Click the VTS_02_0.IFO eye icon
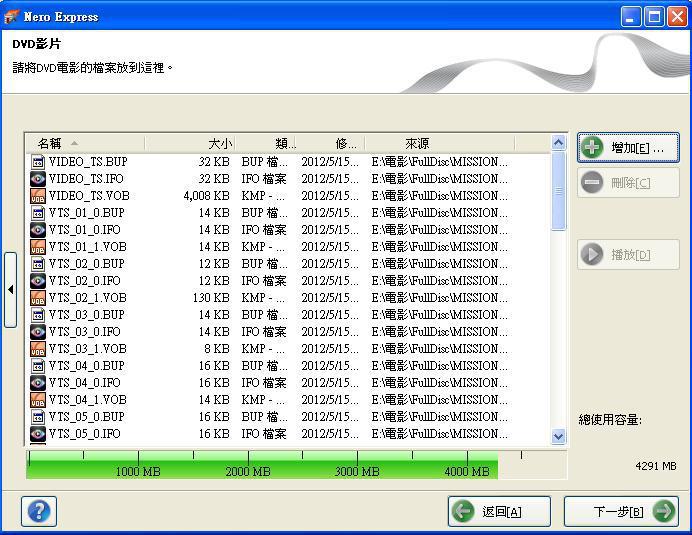The height and width of the screenshot is (535, 692). tap(38, 281)
